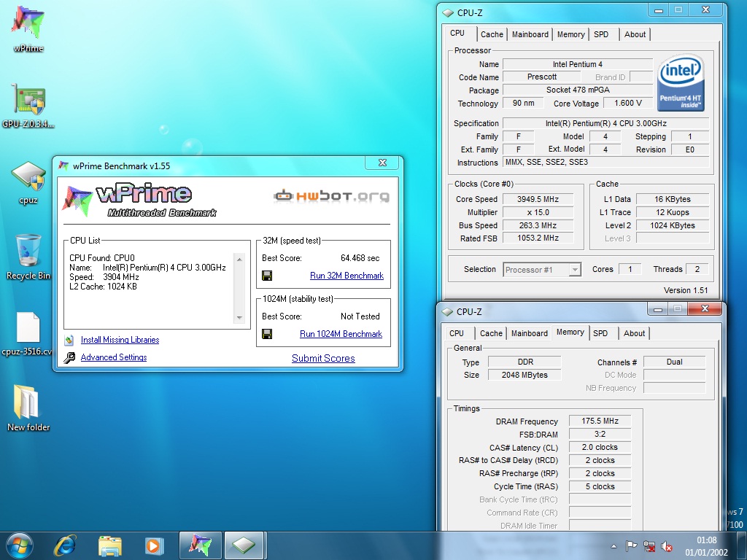This screenshot has width=747, height=560.
Task: Click Channels # Dual value
Action: 674,362
